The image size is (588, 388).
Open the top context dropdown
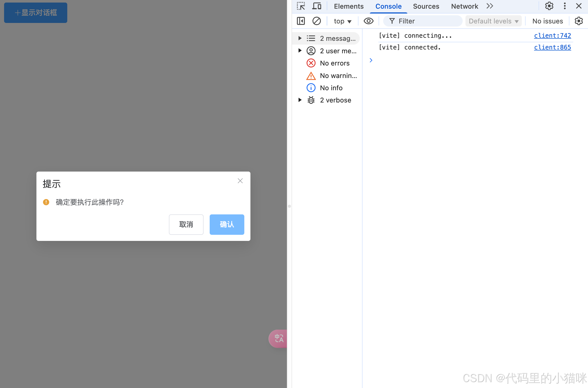tap(342, 21)
